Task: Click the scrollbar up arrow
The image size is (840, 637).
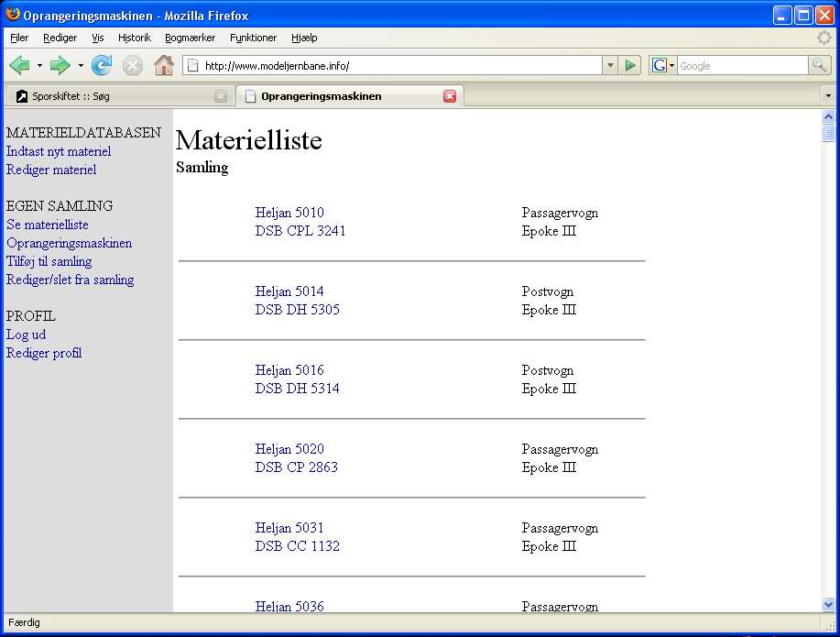Action: (828, 117)
